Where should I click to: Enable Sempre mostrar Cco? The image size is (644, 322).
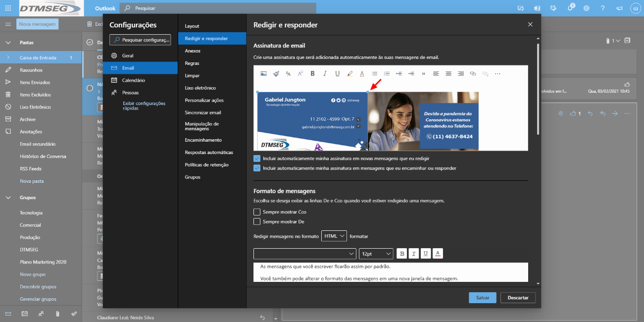[257, 212]
